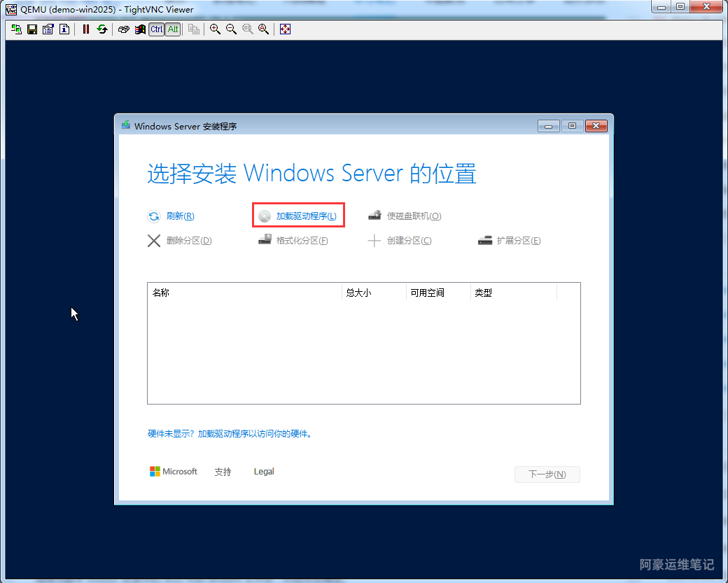Save connection info with the floppy disk icon
The image size is (728, 583).
(31, 29)
